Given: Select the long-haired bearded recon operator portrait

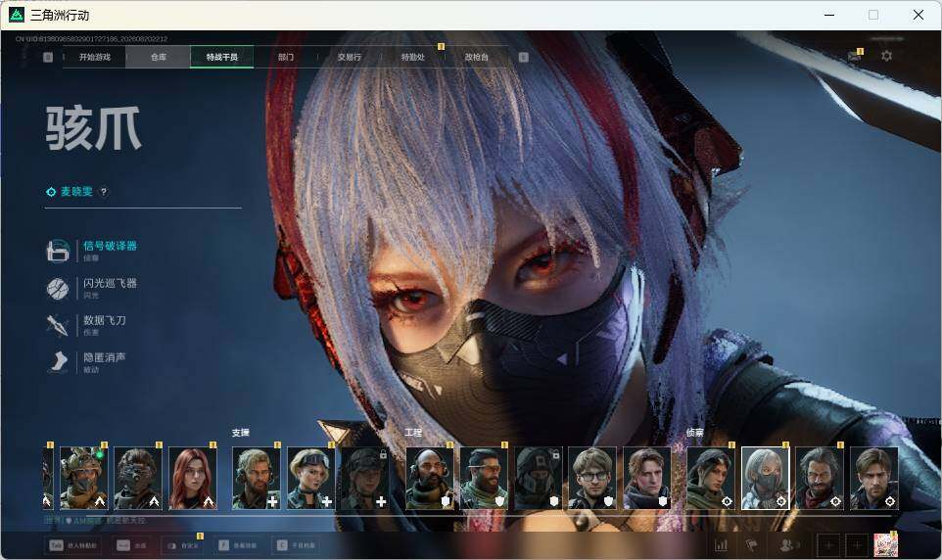Looking at the screenshot, I should tap(820, 479).
